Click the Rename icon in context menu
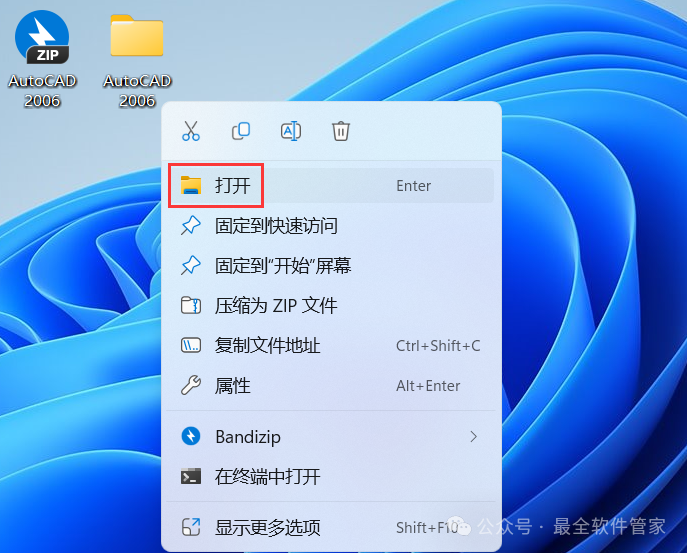This screenshot has height=553, width=687. [291, 131]
